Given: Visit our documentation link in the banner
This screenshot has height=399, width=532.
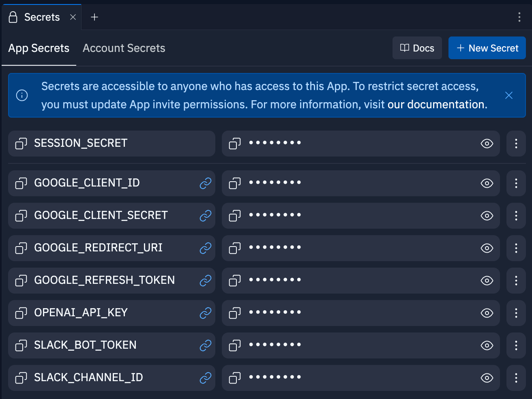Looking at the screenshot, I should 436,104.
